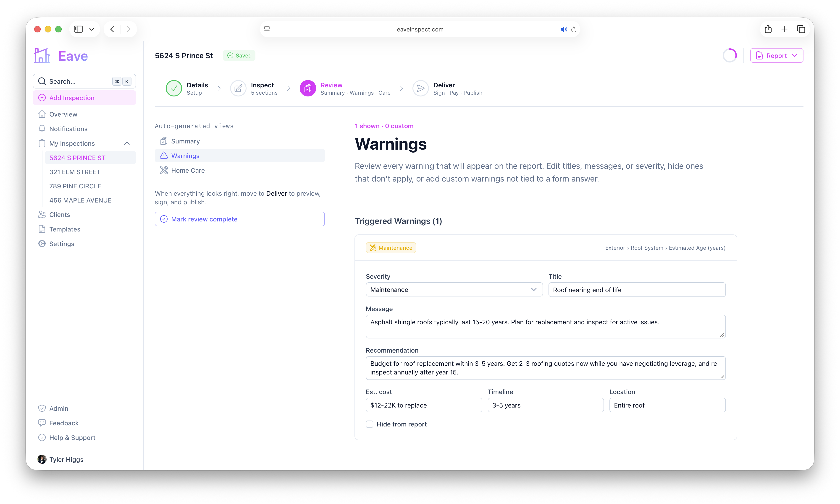Click the circular progress indicator near Report
Viewport: 840px width, 504px height.
[730, 55]
